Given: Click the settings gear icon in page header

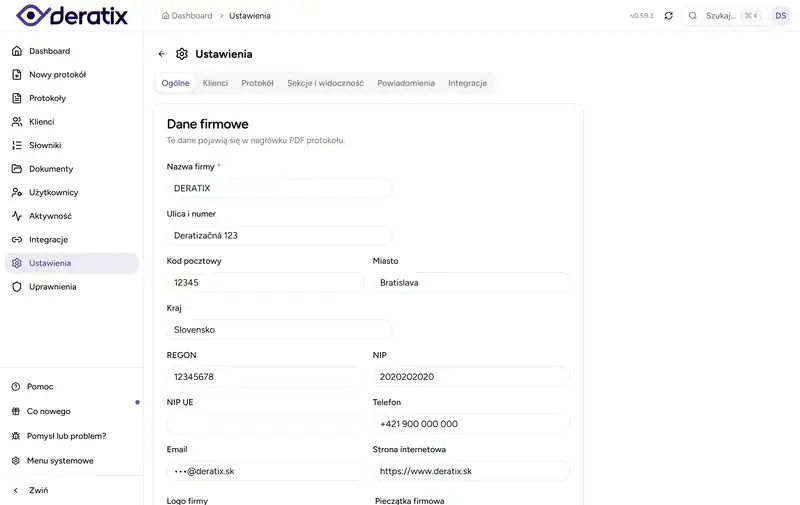Looking at the screenshot, I should coord(182,54).
